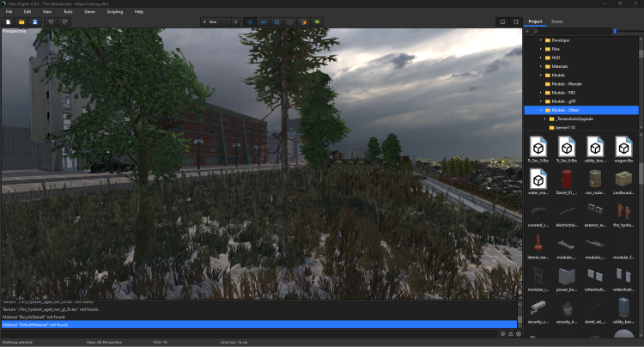Screen dimensions: 644x347
Task: Click the gear-like toolbar icon
Action: point(290,21)
